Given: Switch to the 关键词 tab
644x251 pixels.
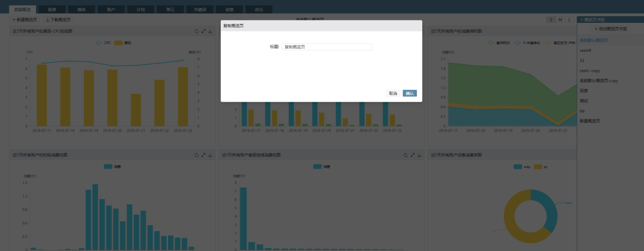Looking at the screenshot, I should (199, 9).
